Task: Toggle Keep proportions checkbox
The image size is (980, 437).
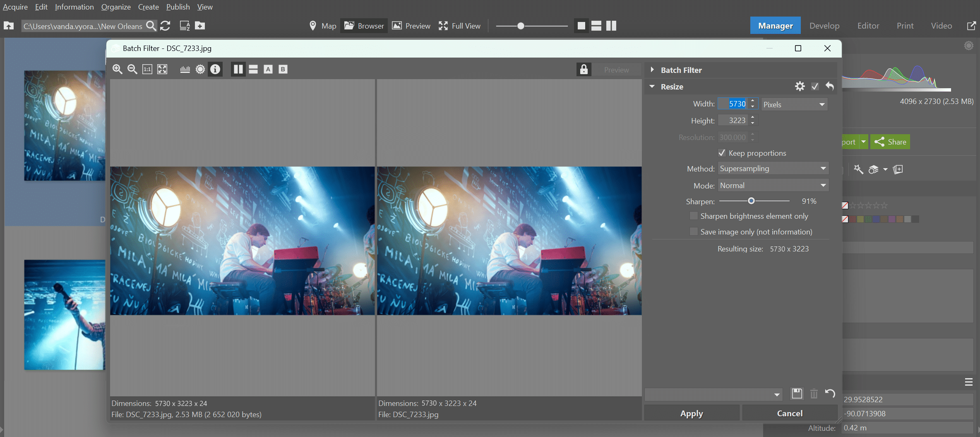Action: tap(722, 153)
